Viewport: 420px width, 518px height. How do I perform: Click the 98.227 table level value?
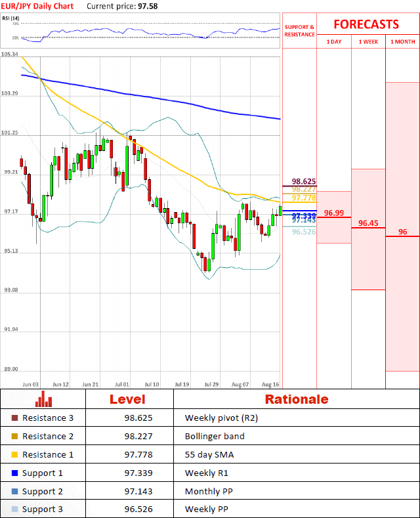(x=138, y=437)
